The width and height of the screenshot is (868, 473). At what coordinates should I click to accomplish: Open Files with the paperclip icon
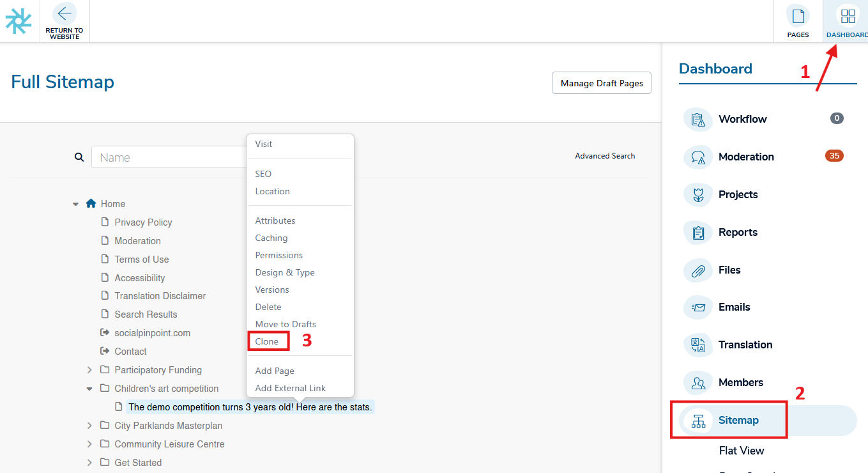pos(698,270)
